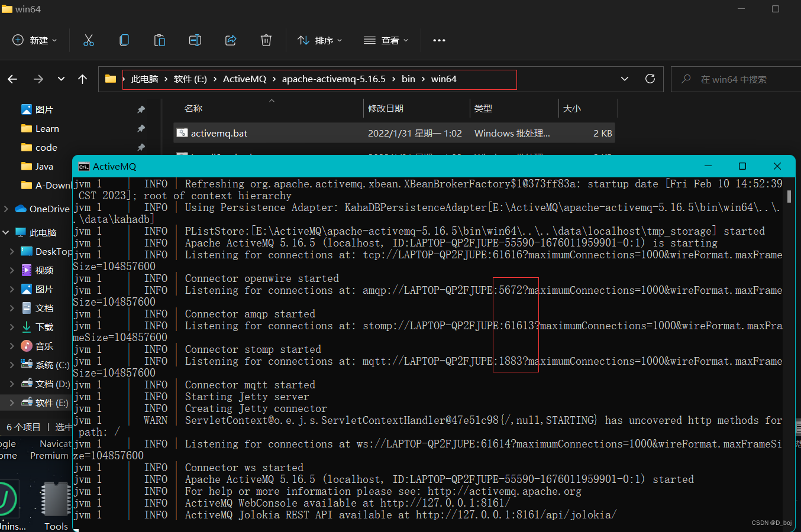Go back with the left arrow
Viewport: 801px width, 532px height.
(12, 79)
